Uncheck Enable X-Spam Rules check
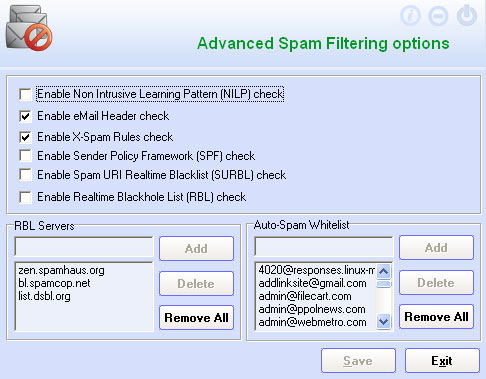Image resolution: width=486 pixels, height=379 pixels. [25, 137]
